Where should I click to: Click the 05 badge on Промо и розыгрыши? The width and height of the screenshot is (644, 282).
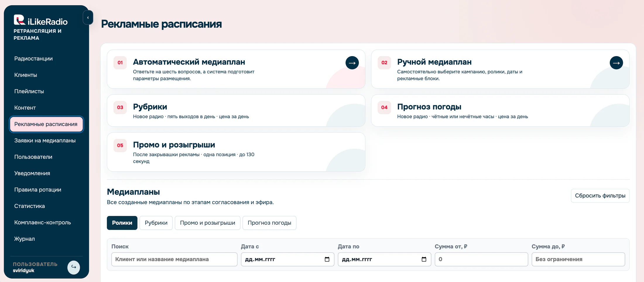tap(120, 145)
